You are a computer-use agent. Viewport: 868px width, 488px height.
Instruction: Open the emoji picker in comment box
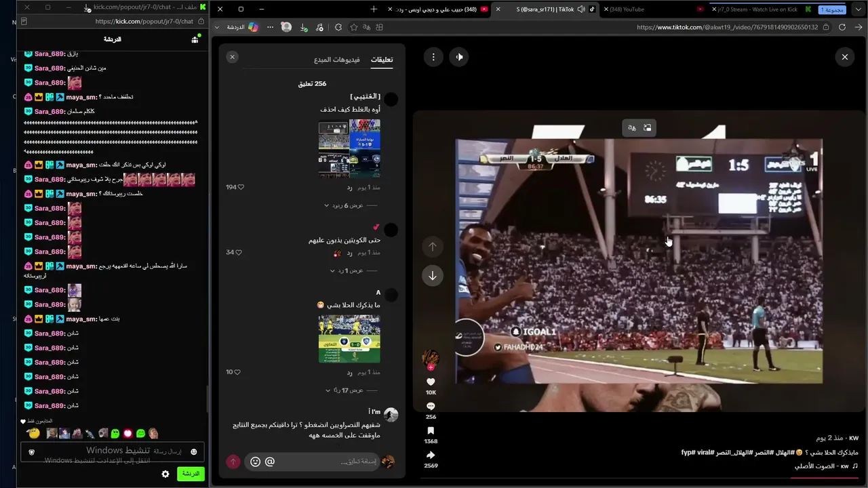click(255, 462)
